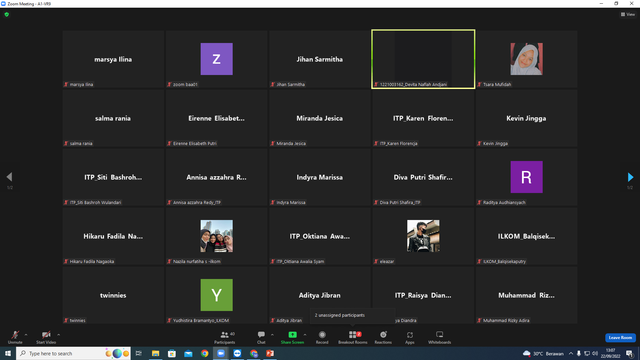
Task: Expand share options arrow beside Share Screen
Action: (305, 335)
